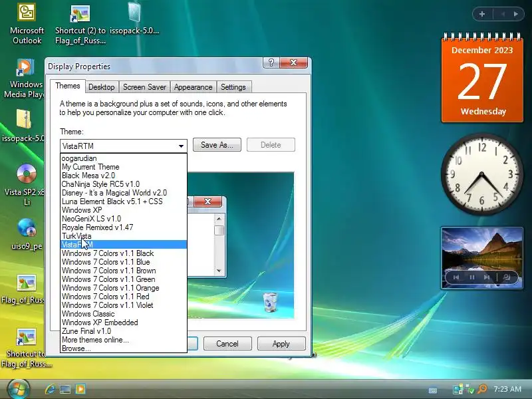Click the Display Properties help question button
Viewport: 532px width, 399px height.
(271, 63)
